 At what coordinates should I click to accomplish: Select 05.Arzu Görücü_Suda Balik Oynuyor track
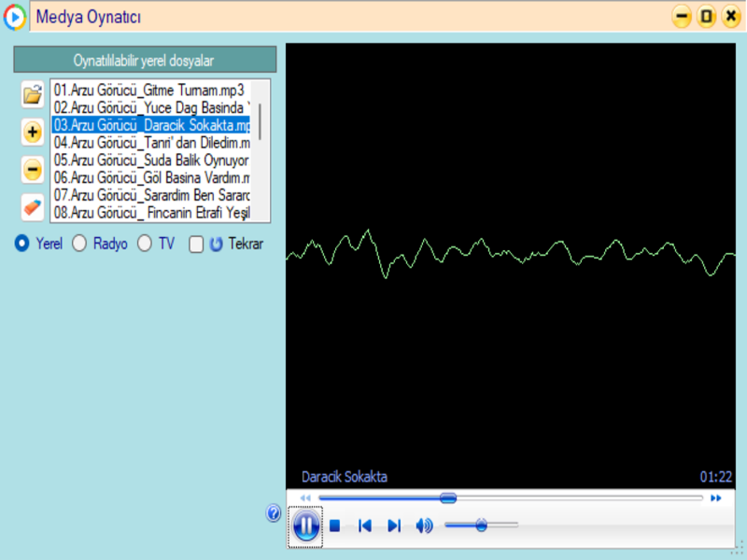150,161
